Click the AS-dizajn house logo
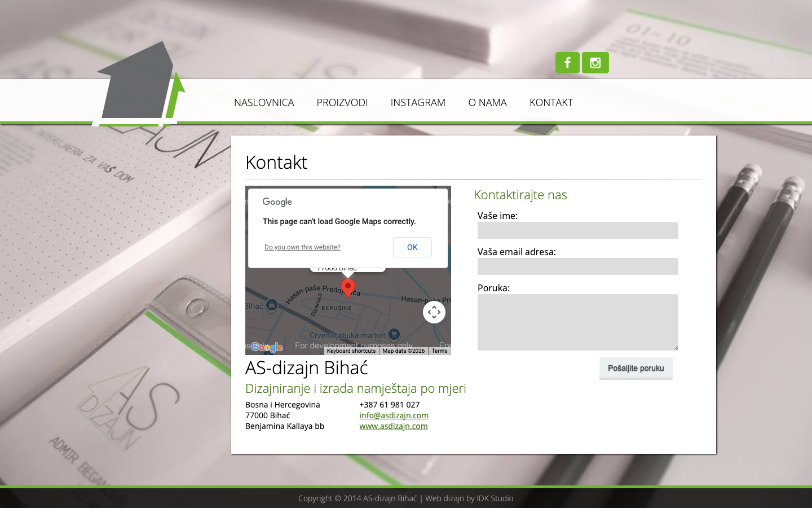 click(x=139, y=84)
